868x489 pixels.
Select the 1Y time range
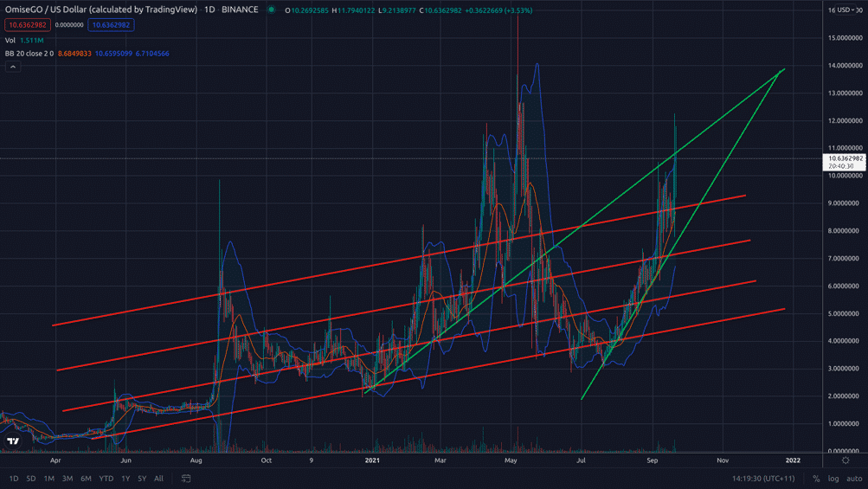[125, 479]
